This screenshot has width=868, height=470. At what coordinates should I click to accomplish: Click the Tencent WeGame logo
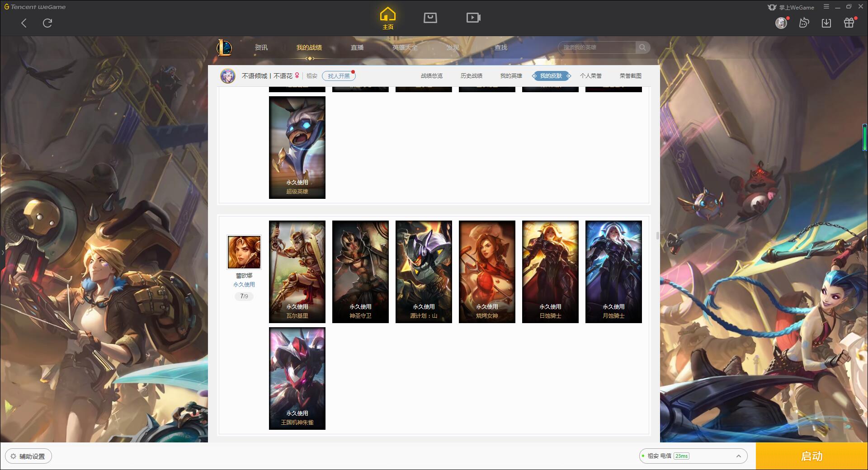[x=35, y=7]
